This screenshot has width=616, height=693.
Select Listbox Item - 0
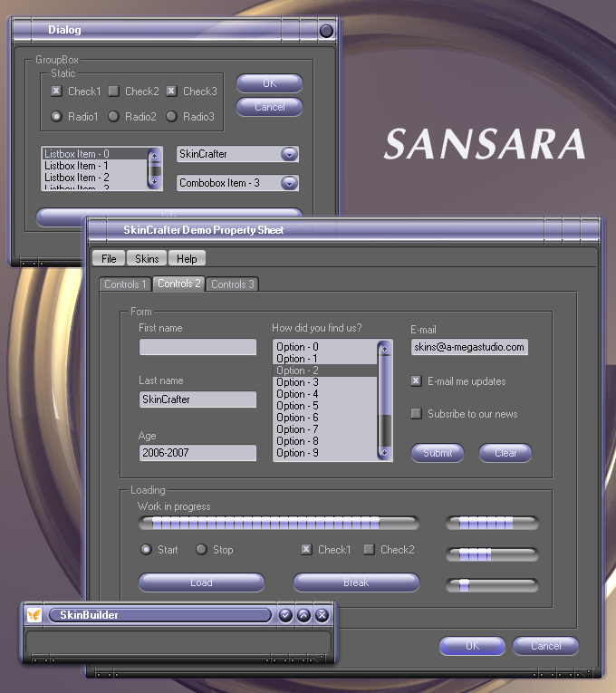coord(95,154)
